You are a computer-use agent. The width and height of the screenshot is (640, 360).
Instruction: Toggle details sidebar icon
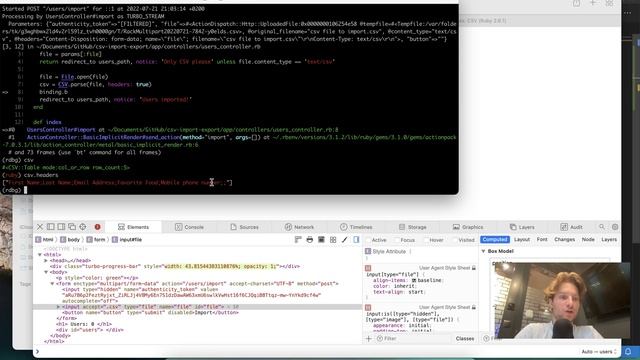(356, 240)
